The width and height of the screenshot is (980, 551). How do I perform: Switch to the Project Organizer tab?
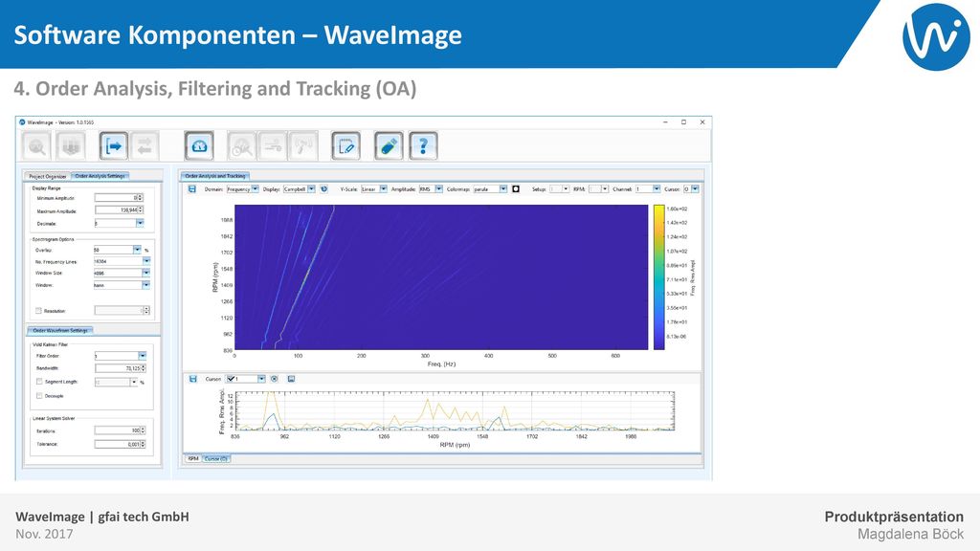click(48, 176)
